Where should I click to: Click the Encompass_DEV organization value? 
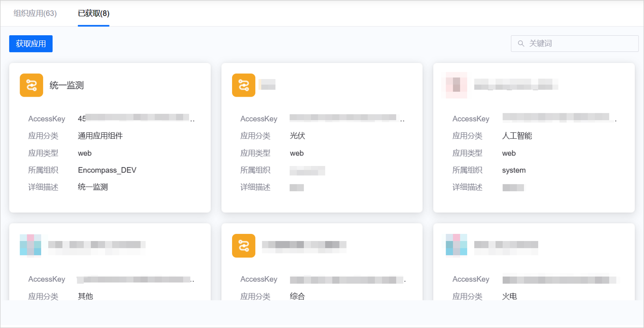coord(107,170)
